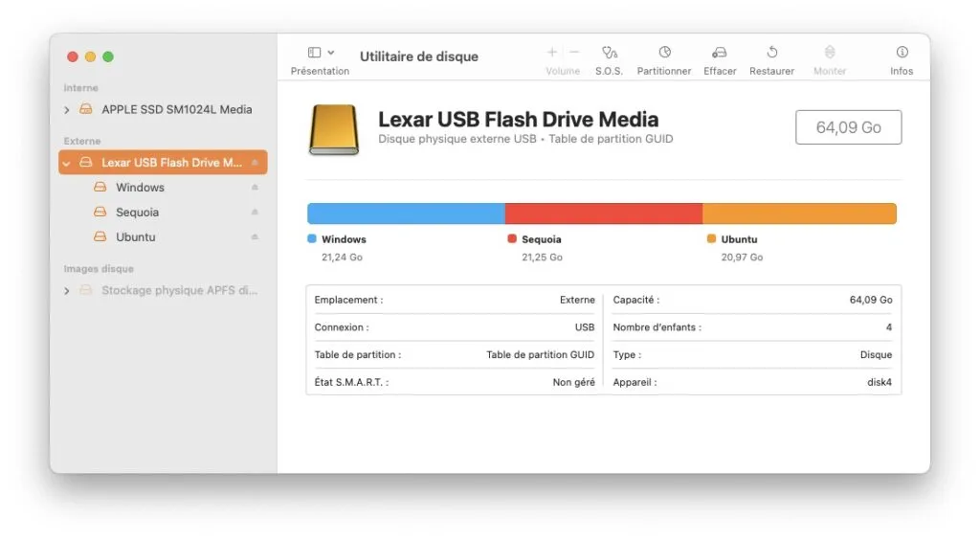Click the 21,25 Go size value
The image size is (980, 539).
pyautogui.click(x=542, y=257)
